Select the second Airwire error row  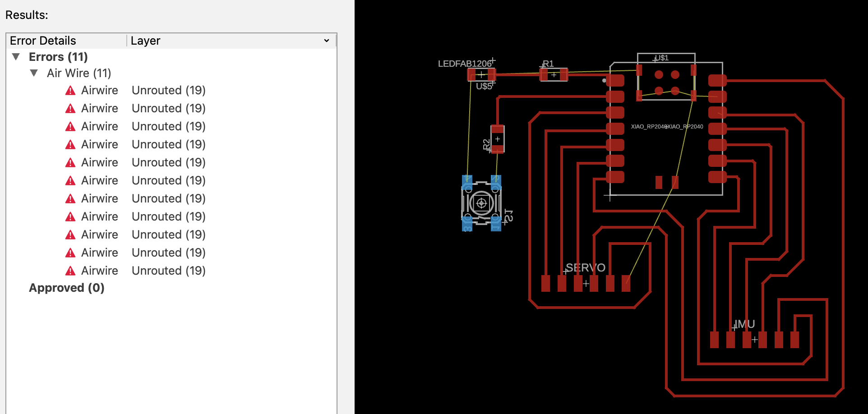(99, 108)
